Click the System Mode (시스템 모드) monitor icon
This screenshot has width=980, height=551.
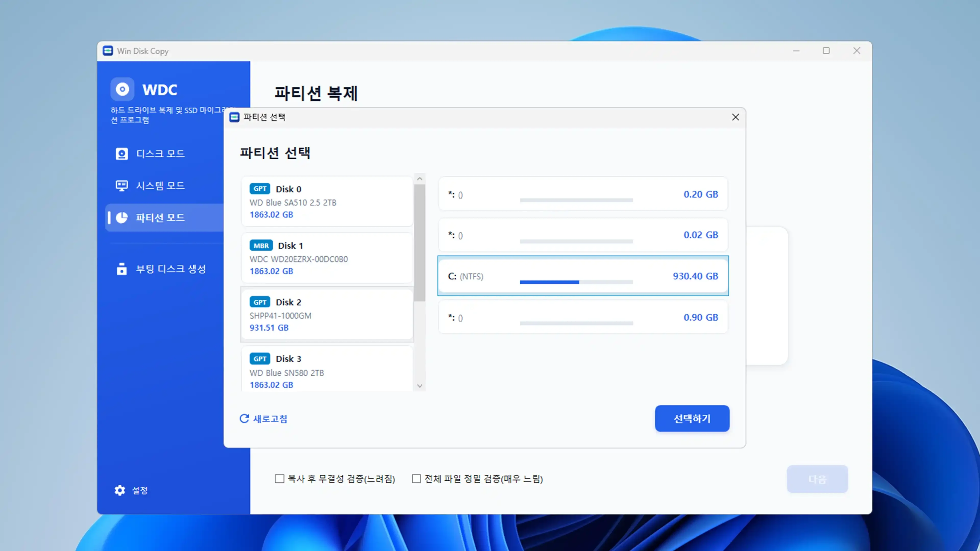click(122, 185)
